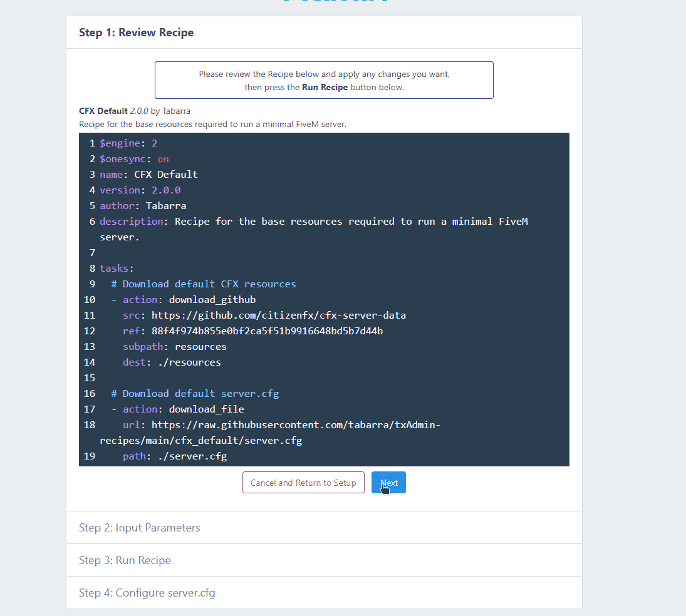Click the 'action: download_github' line

pos(184,300)
